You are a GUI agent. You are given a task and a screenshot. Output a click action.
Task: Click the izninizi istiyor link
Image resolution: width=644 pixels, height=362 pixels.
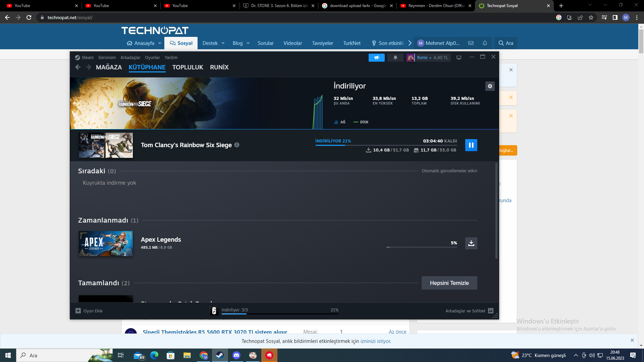click(375, 341)
